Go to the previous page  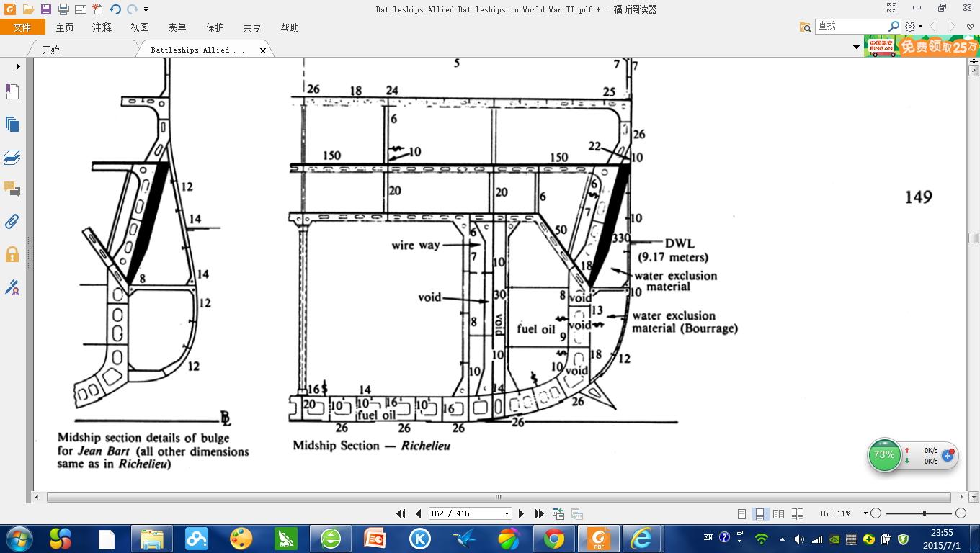pos(419,513)
